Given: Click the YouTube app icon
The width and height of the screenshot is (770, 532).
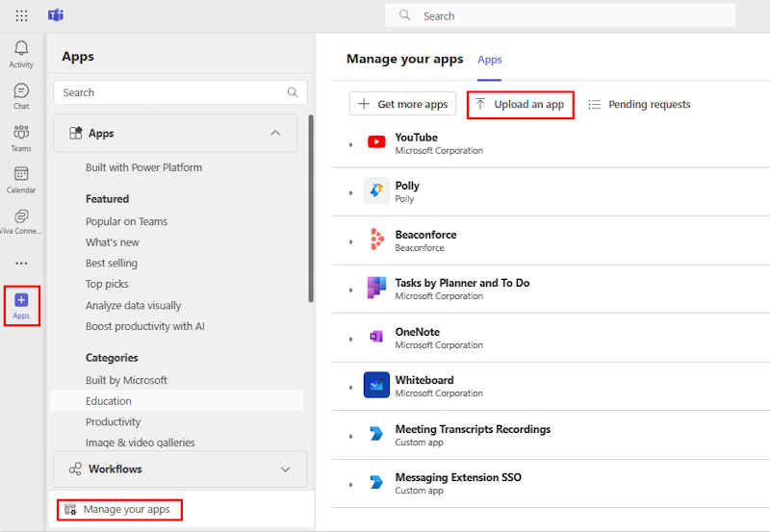Looking at the screenshot, I should pos(376,142).
